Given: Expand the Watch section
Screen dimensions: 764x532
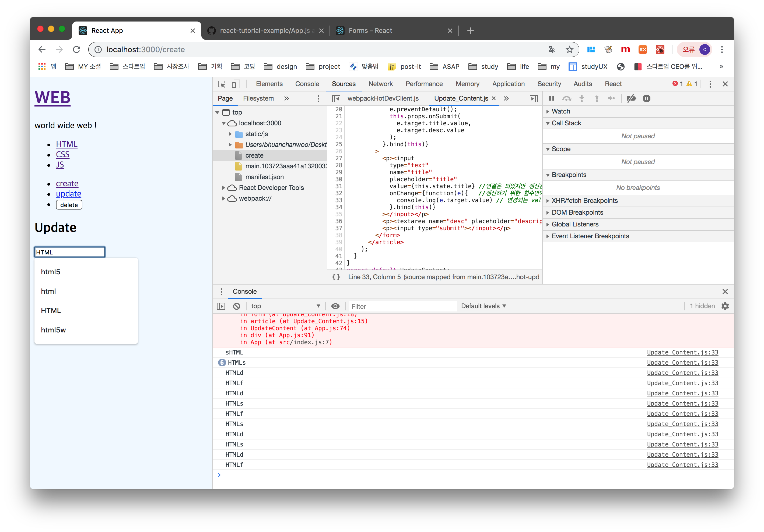Looking at the screenshot, I should [x=560, y=111].
